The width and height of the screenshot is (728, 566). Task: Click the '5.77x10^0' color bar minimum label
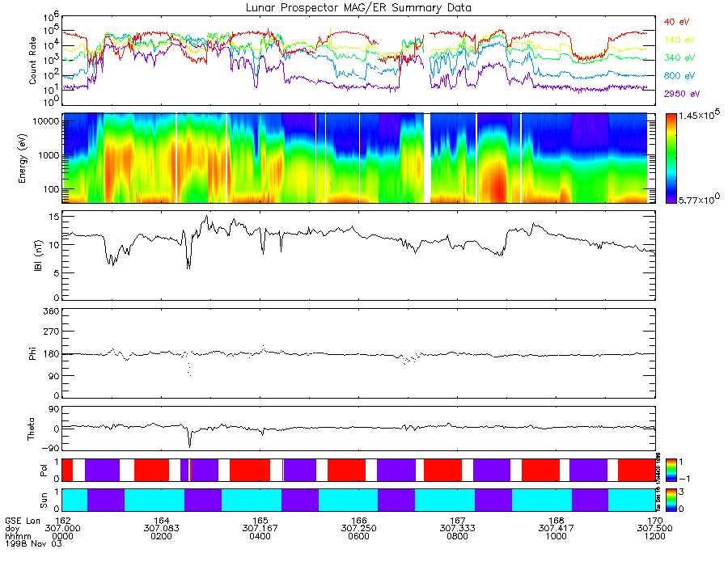[699, 199]
